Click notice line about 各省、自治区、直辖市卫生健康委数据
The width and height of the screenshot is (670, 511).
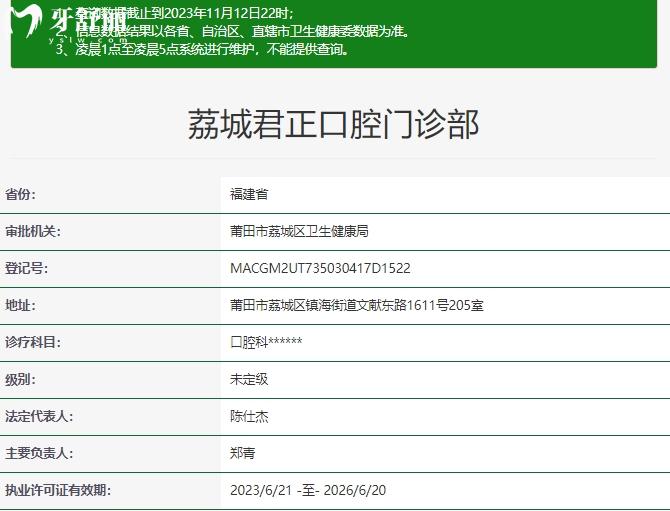coord(233,31)
